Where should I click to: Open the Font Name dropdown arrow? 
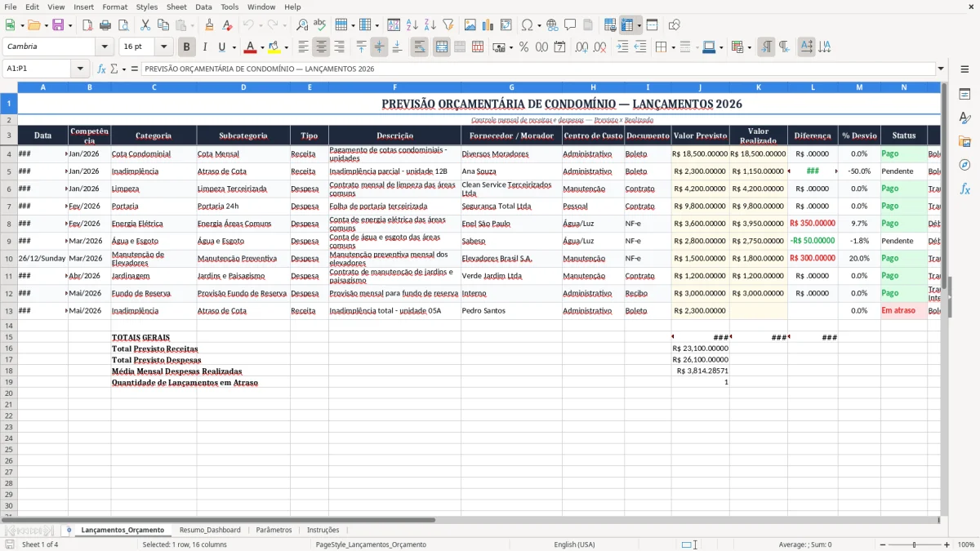coord(105,47)
